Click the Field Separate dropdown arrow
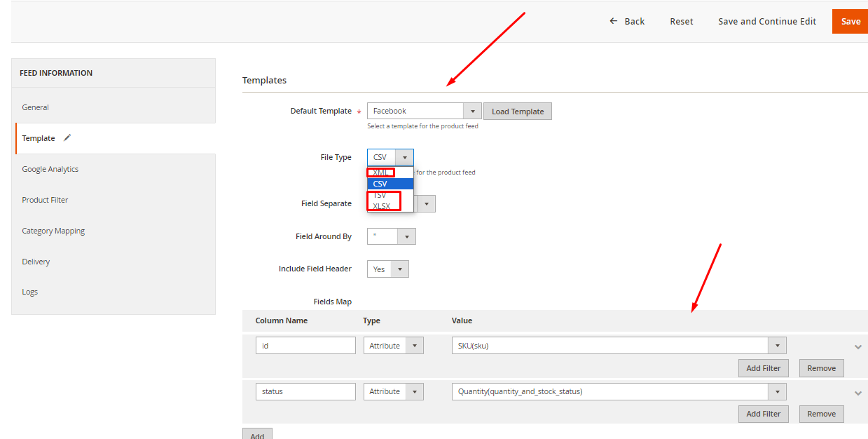 tap(427, 204)
